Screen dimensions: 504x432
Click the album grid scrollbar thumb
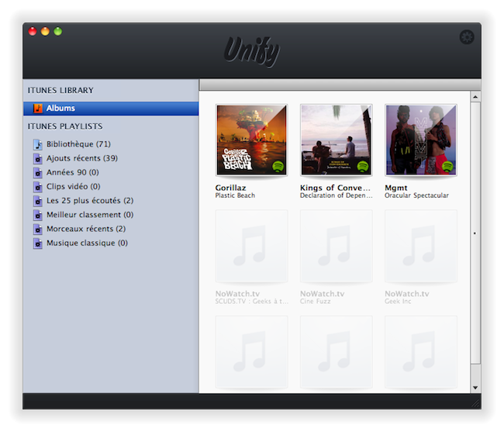(x=475, y=233)
